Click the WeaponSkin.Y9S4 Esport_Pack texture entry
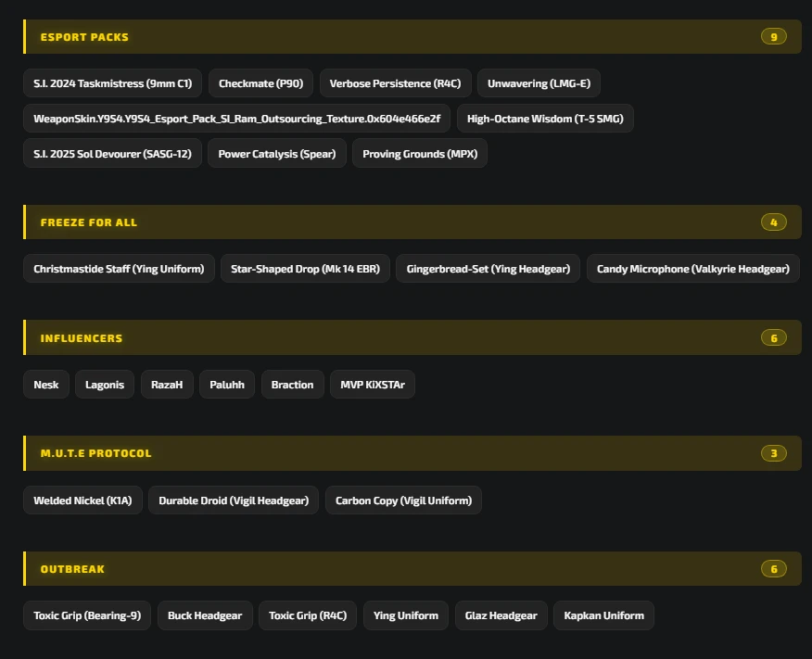The width and height of the screenshot is (812, 659). (236, 119)
